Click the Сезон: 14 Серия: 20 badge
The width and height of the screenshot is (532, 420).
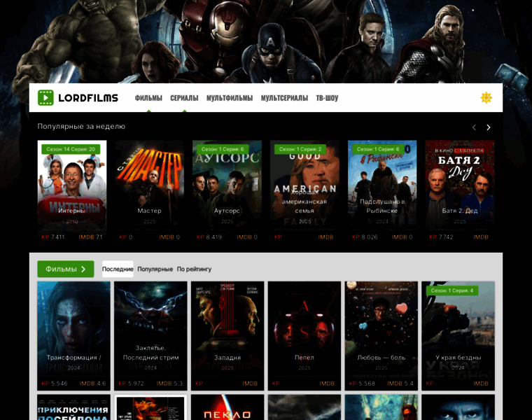[71, 149]
